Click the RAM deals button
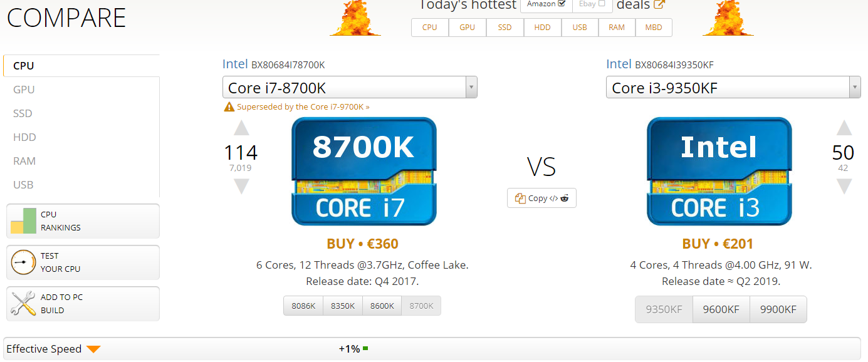 [617, 28]
